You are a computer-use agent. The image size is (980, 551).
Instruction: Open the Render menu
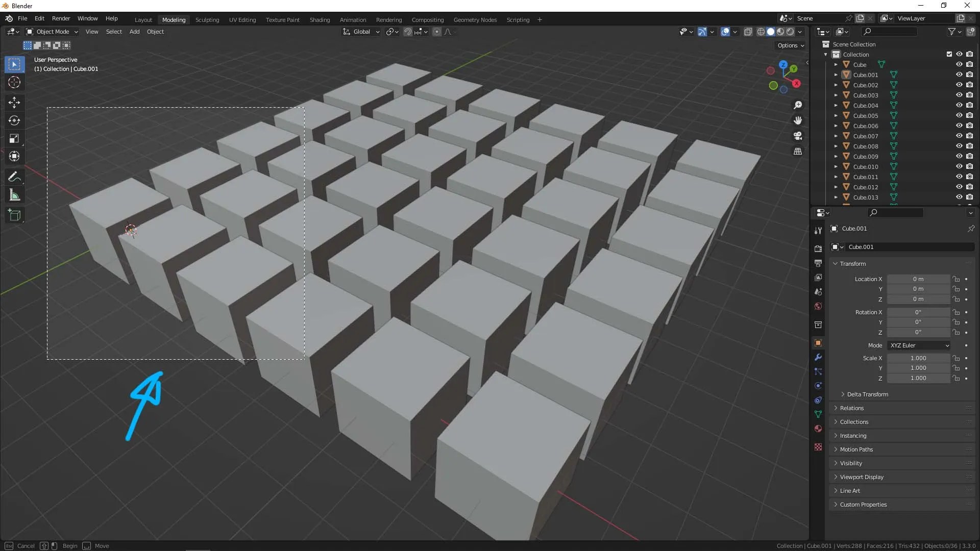click(61, 18)
